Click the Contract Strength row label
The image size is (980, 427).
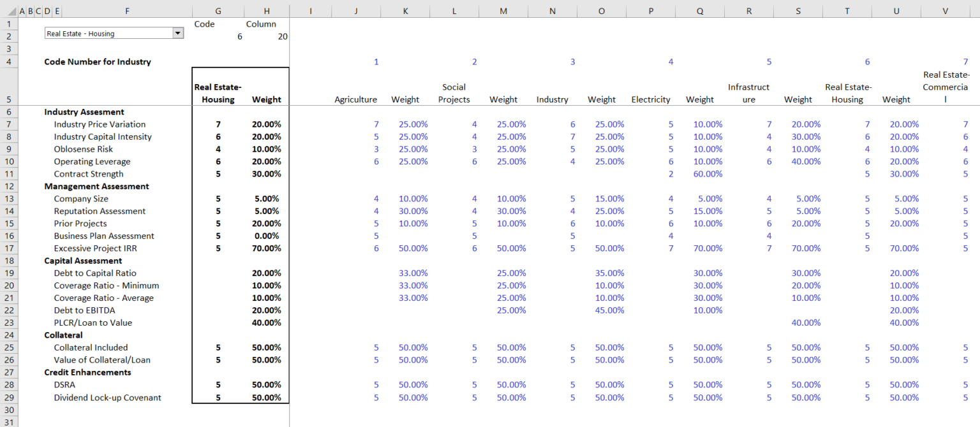pos(89,173)
